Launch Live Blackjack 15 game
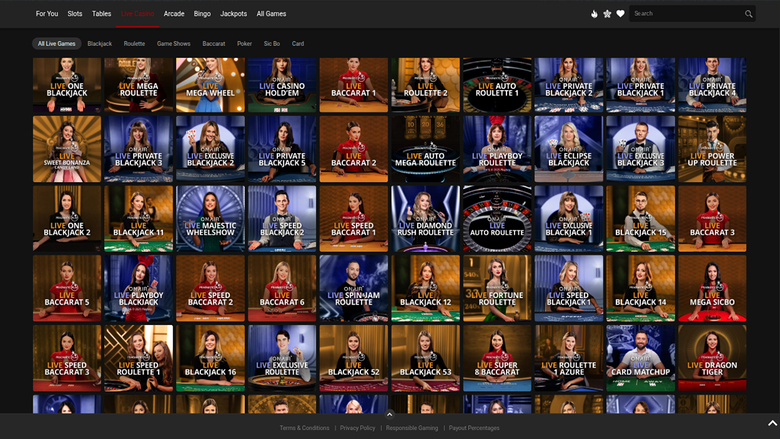Screen dimensions: 780x439 (641, 219)
